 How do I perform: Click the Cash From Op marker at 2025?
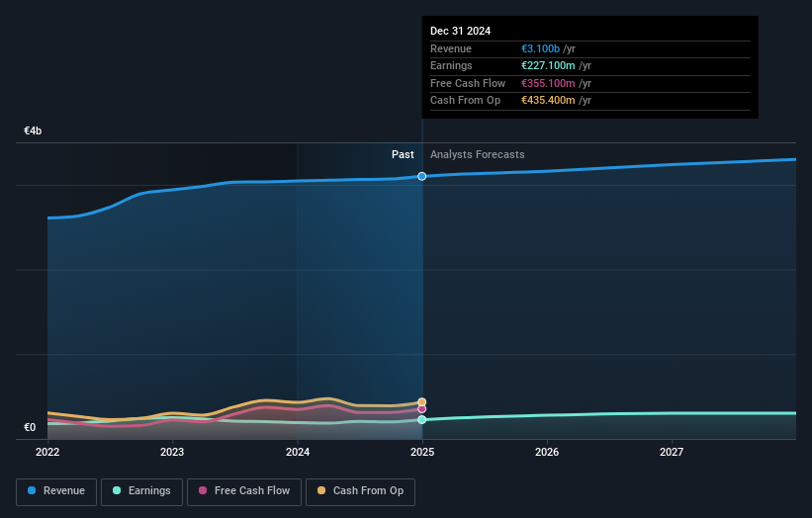point(422,402)
